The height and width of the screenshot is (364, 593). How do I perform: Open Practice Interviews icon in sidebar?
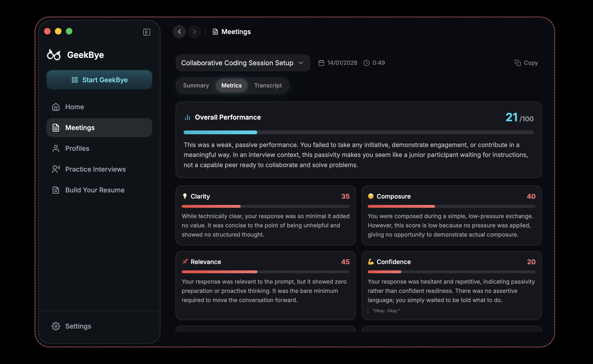[56, 169]
